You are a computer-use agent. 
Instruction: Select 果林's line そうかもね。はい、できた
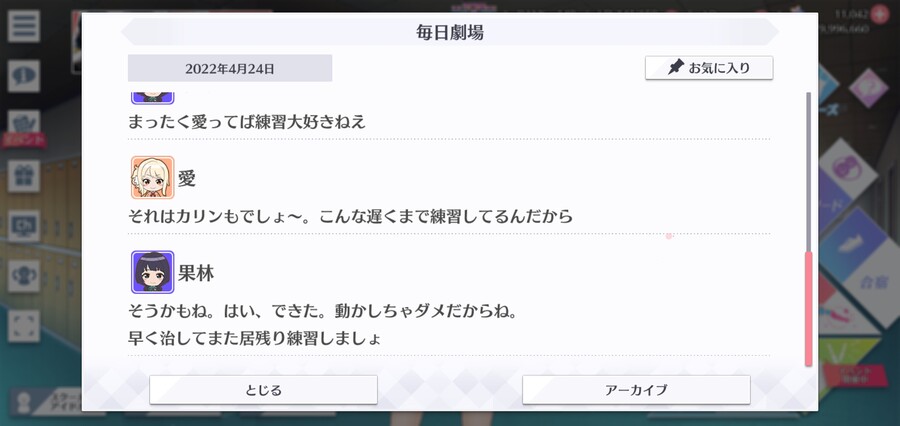323,312
